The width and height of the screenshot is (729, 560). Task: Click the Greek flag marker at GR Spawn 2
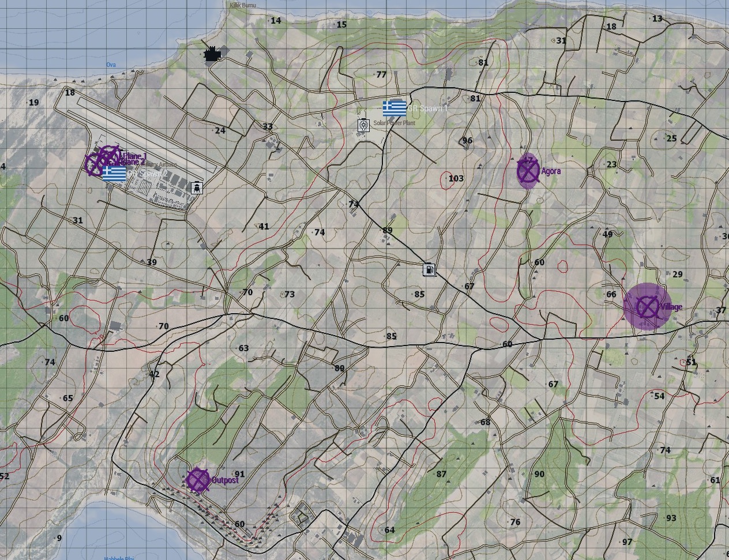pyautogui.click(x=114, y=173)
